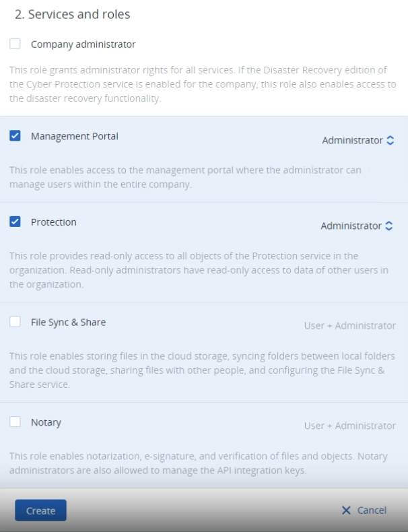Click the up-down arrows for Protection role
The image size is (408, 532).
[x=389, y=226]
